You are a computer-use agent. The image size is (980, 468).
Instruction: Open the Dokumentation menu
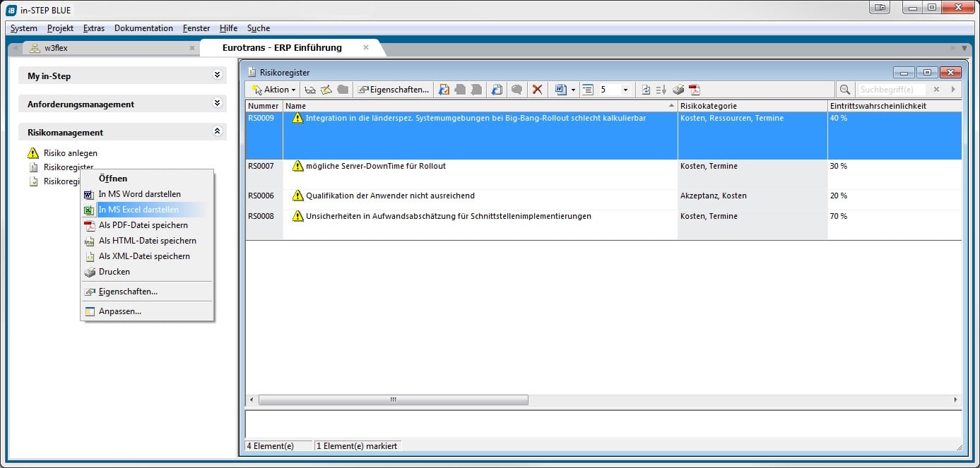point(143,28)
